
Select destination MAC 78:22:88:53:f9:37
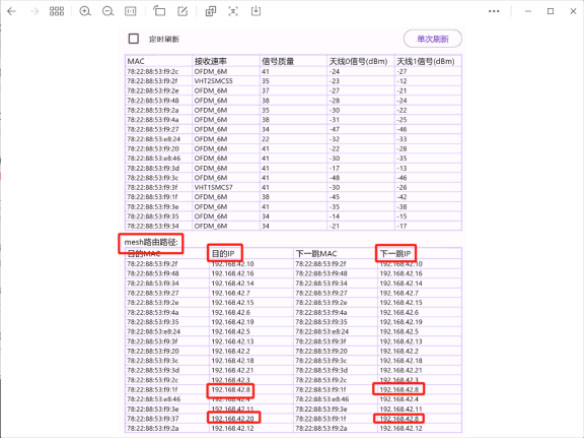click(x=153, y=419)
